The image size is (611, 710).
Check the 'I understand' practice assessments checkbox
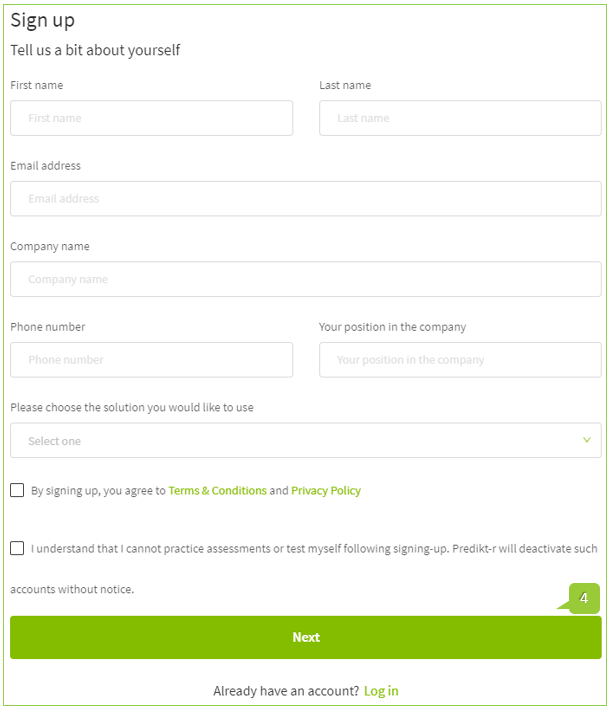(x=18, y=548)
